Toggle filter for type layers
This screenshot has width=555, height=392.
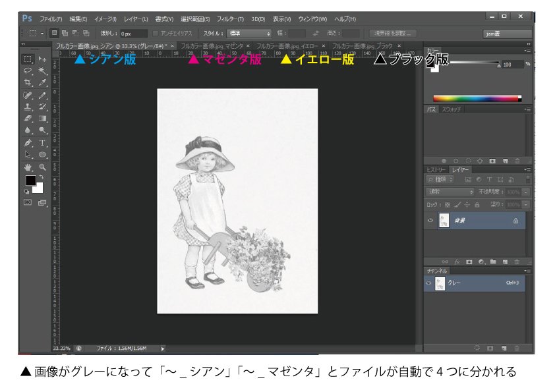click(490, 180)
